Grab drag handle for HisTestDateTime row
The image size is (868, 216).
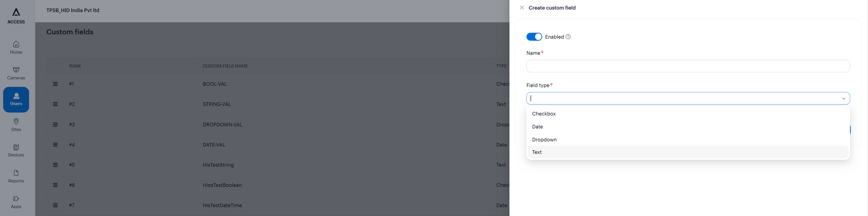(x=55, y=205)
